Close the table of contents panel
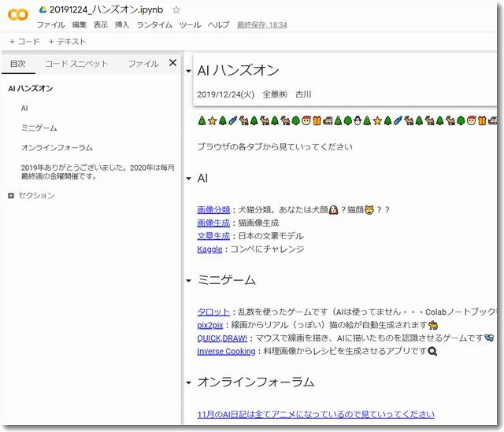Viewport: 504px width, 432px height. 173,63
